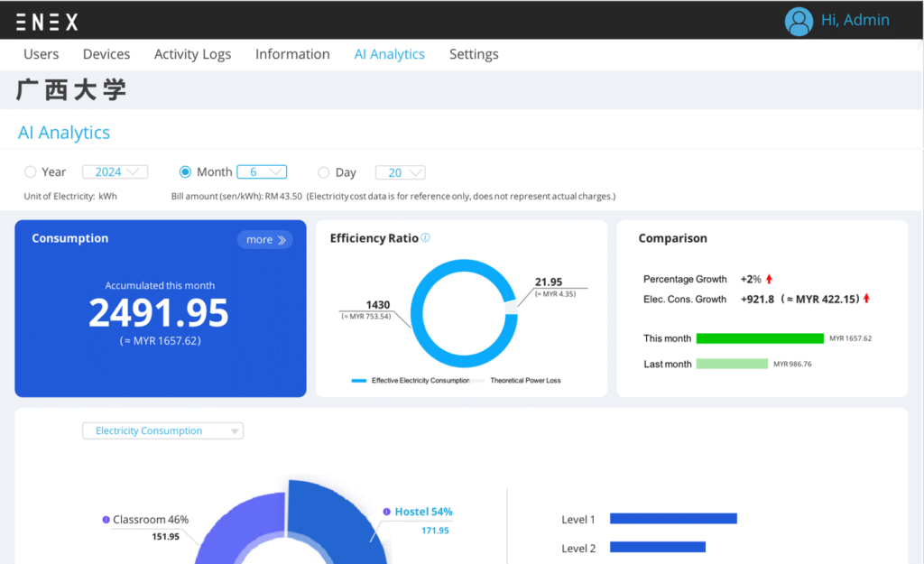Select the Year radio button

tap(31, 172)
